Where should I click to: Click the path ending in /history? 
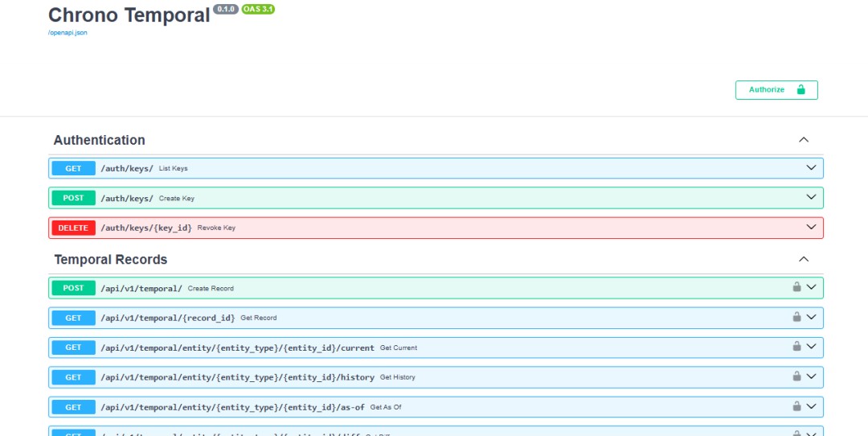click(237, 377)
